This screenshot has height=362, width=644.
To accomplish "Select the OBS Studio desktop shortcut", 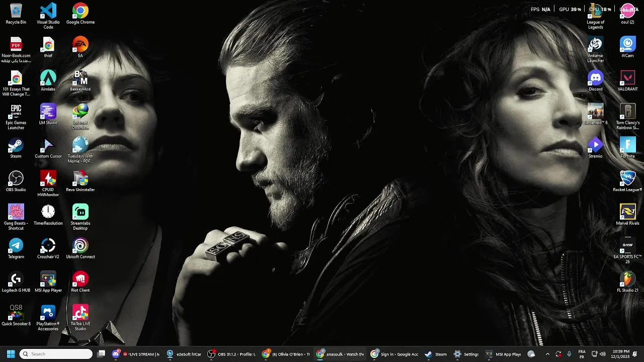I will coord(16,181).
